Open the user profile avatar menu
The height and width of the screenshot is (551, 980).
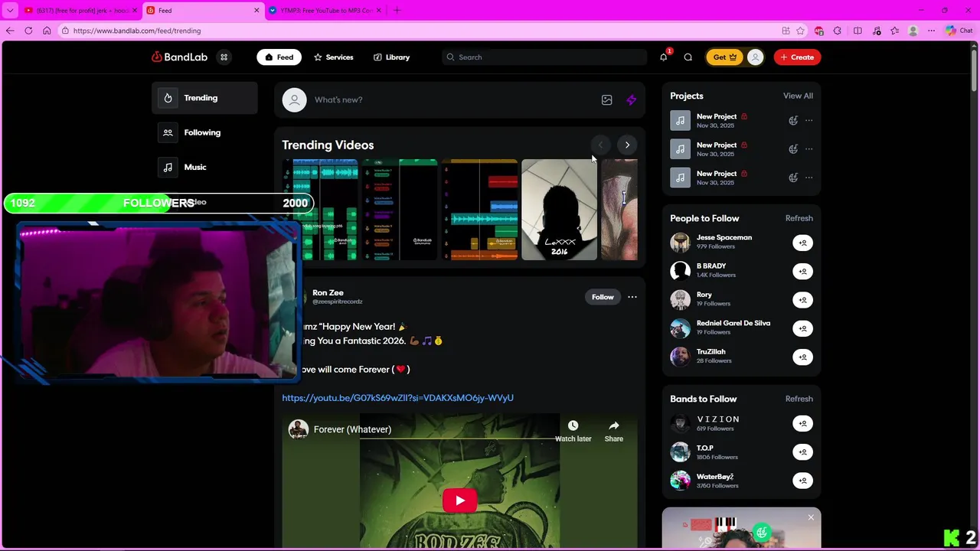point(755,57)
